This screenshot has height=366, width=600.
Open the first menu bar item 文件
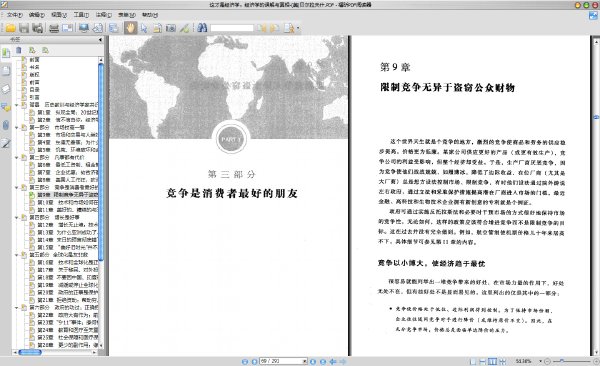[x=15, y=15]
